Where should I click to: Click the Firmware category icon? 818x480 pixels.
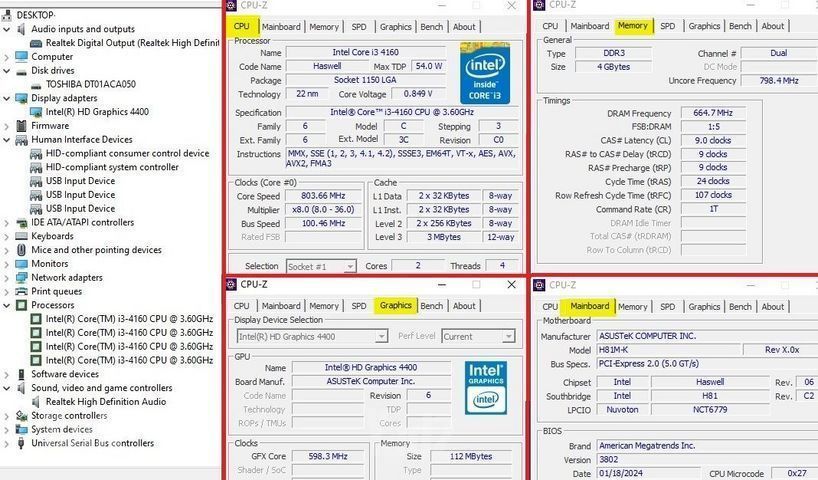coord(21,126)
